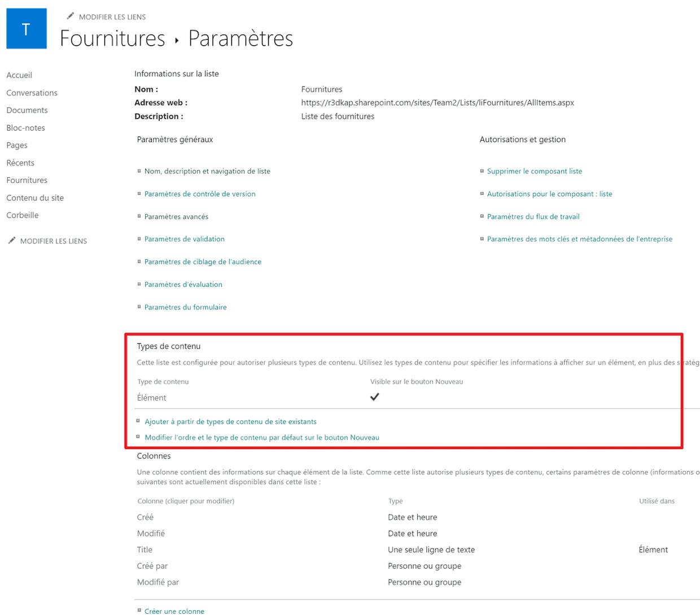Open Contenu du site navigation link

coord(35,198)
